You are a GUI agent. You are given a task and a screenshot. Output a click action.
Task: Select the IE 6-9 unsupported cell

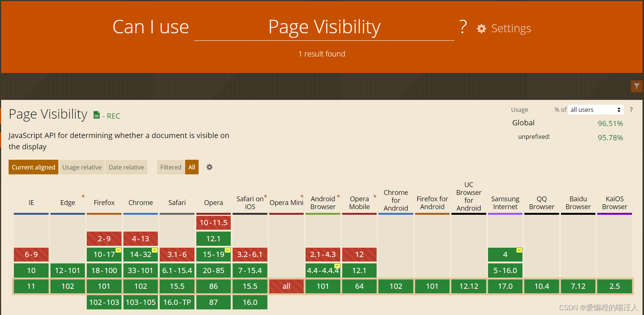(x=31, y=254)
